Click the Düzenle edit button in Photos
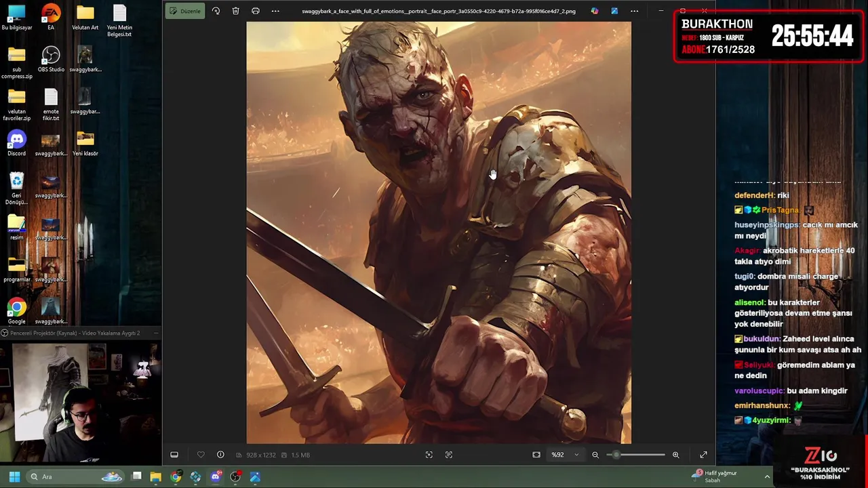 click(185, 11)
